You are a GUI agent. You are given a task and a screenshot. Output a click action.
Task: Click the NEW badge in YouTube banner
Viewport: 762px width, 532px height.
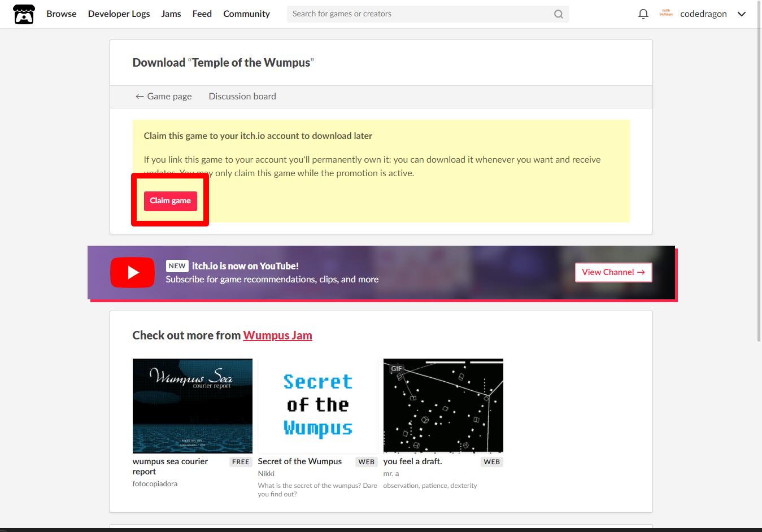pos(177,266)
